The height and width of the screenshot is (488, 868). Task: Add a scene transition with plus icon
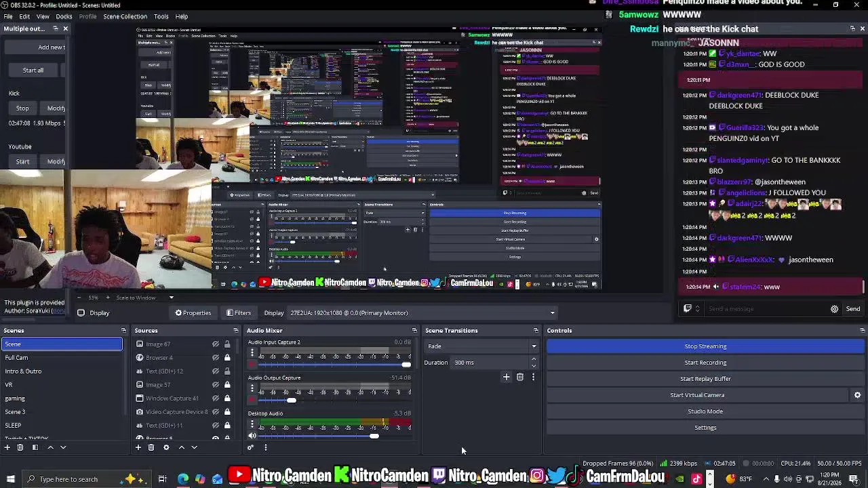pyautogui.click(x=506, y=377)
